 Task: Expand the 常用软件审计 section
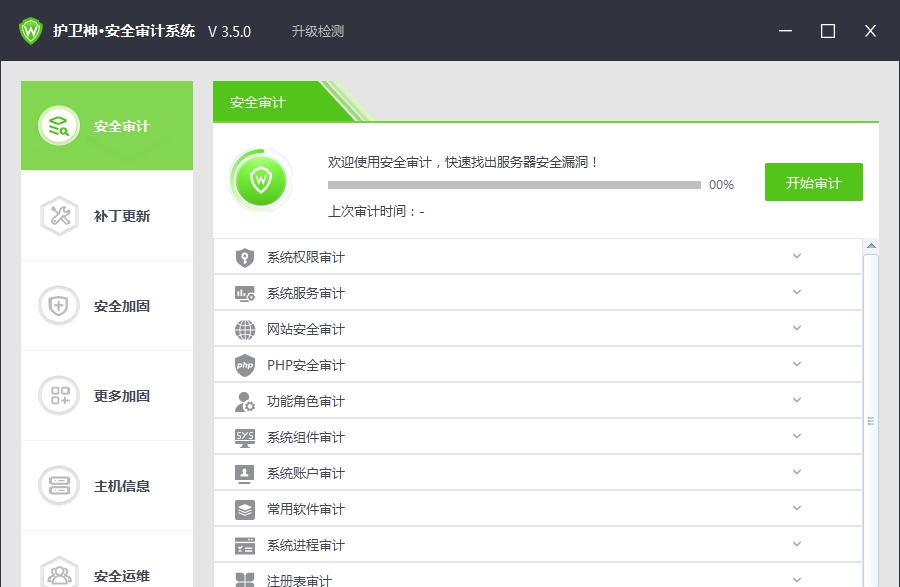click(x=796, y=509)
